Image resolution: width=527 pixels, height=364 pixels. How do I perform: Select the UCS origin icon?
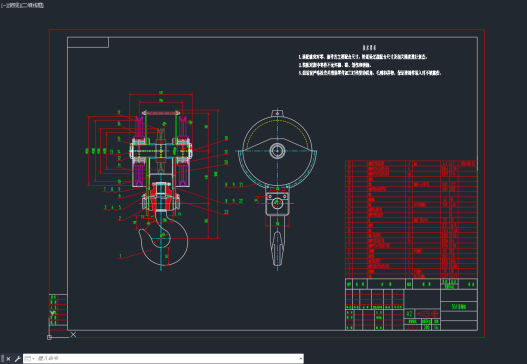[x=49, y=337]
